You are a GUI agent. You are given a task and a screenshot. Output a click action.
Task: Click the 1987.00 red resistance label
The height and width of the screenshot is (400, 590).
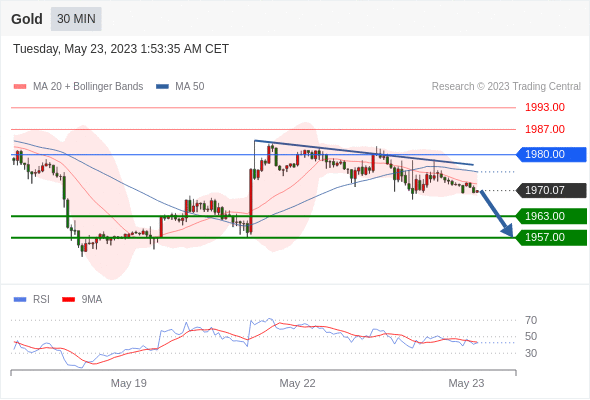pyautogui.click(x=545, y=129)
